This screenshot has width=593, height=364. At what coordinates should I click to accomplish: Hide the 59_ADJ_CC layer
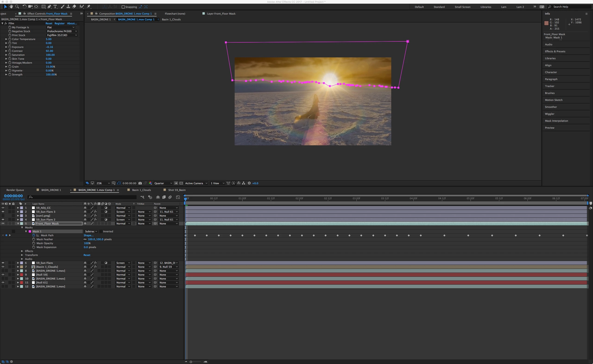pos(3,208)
